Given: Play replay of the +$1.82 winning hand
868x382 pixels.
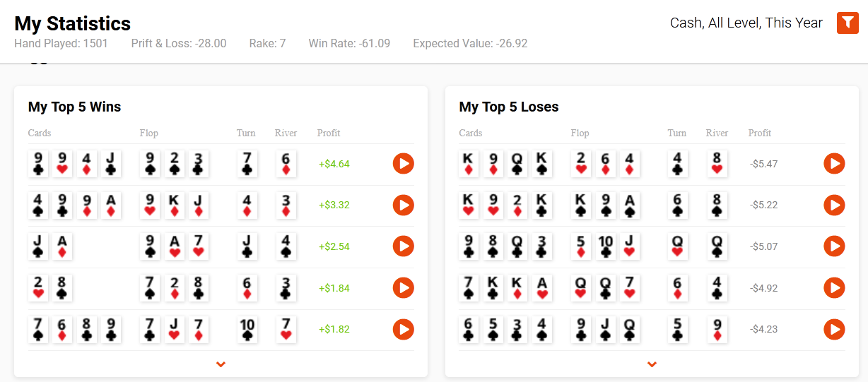Looking at the screenshot, I should [404, 329].
